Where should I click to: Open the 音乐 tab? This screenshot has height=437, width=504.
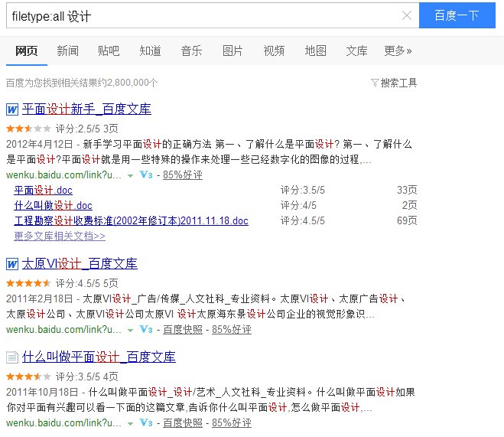tap(191, 51)
